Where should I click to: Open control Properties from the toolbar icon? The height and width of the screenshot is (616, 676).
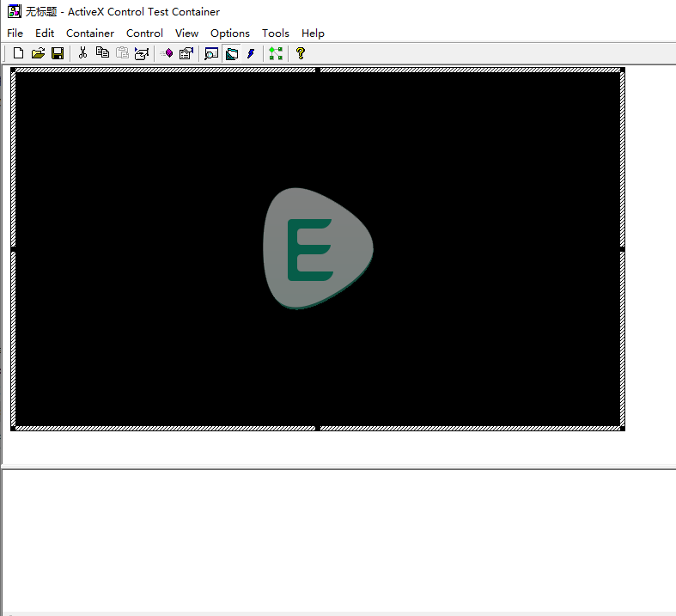(x=186, y=53)
